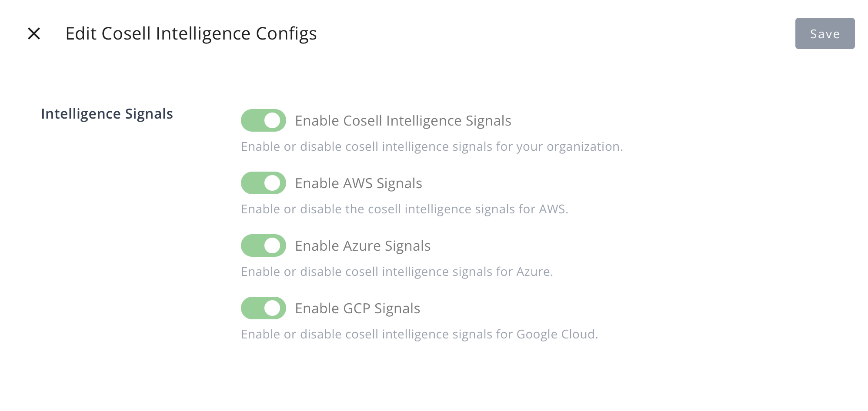This screenshot has height=411, width=868.
Task: Toggle Enable Cosell Intelligence Signals switch
Action: (263, 120)
